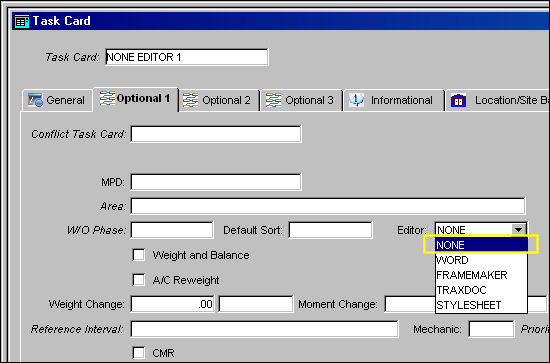Check the CMR checkbox
The width and height of the screenshot is (550, 363).
[x=139, y=353]
